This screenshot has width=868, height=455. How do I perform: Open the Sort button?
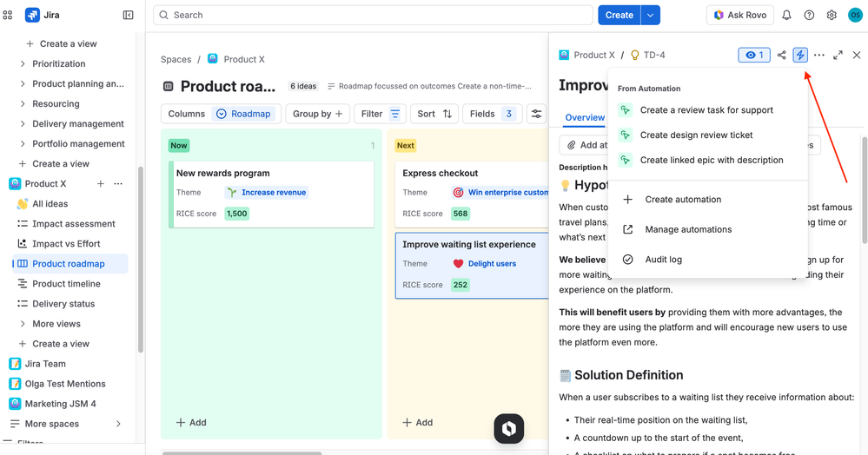434,114
